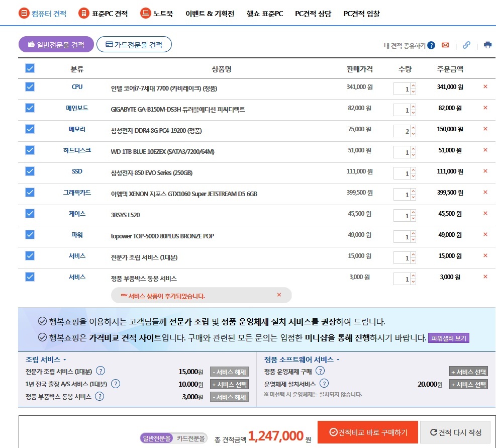The width and height of the screenshot is (496, 448).
Task: Select 카드전문몰 견적 button
Action: tap(134, 44)
